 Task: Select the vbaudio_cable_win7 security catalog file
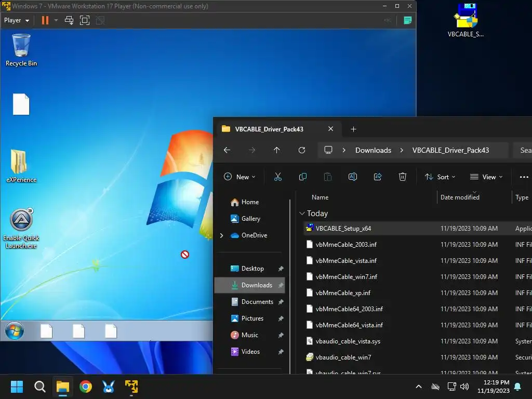pos(417,357)
